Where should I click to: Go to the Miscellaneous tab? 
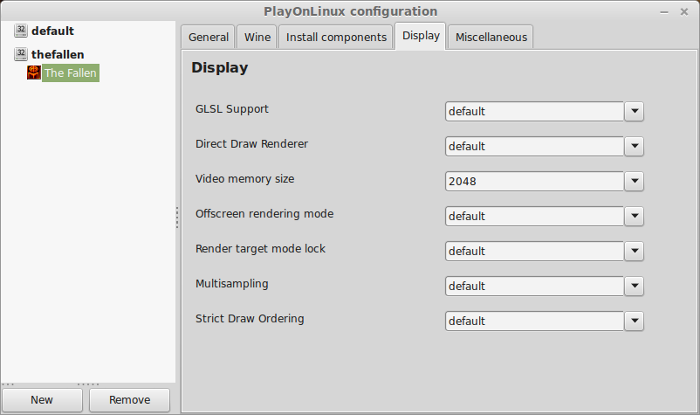pyautogui.click(x=491, y=37)
